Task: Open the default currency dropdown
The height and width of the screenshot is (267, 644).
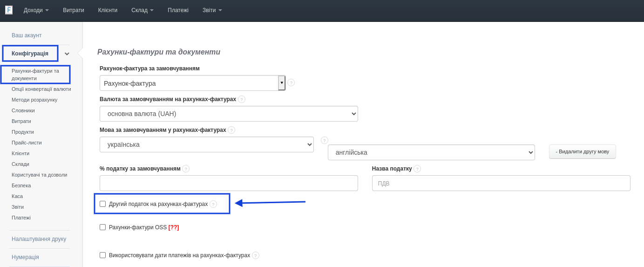Action: [229, 114]
